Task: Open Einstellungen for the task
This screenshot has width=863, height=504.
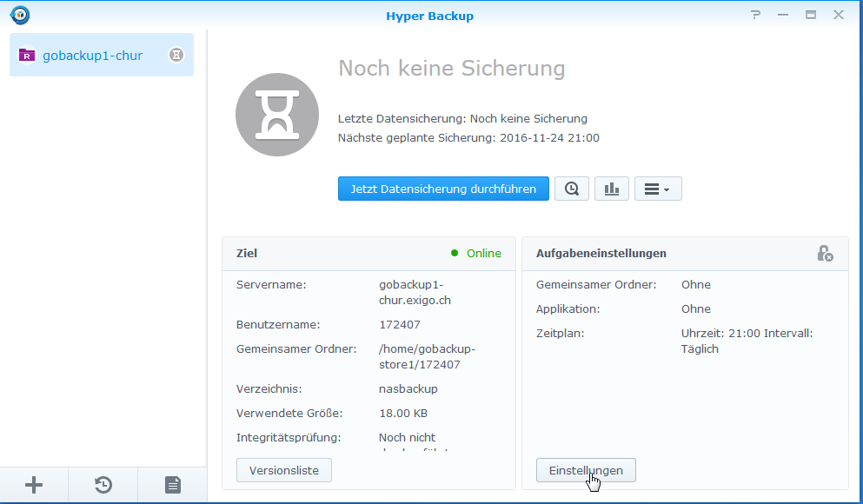Action: pos(586,470)
